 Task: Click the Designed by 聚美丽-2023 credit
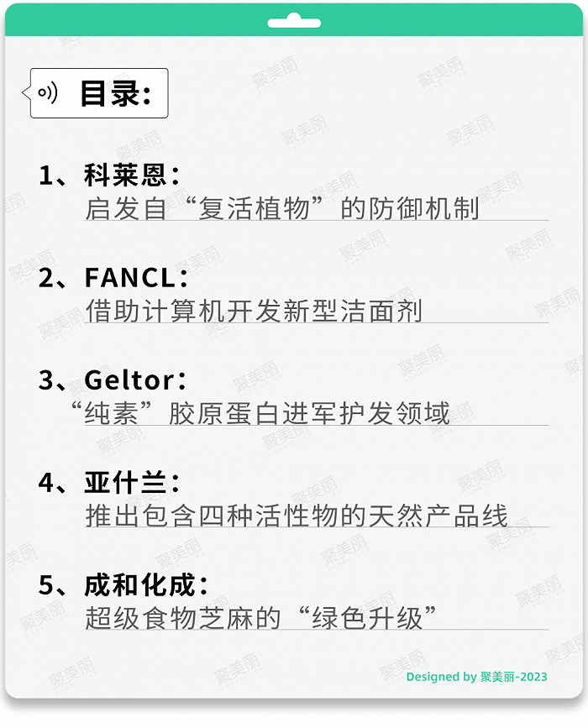(x=476, y=677)
